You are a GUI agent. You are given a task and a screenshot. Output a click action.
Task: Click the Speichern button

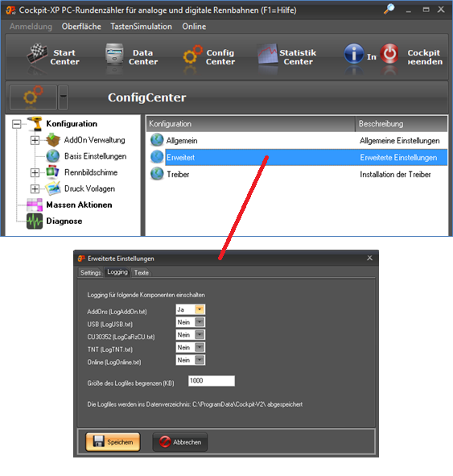(113, 442)
